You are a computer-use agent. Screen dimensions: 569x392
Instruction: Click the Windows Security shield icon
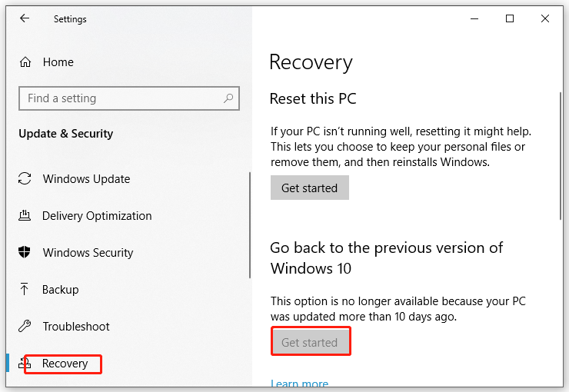tap(25, 252)
